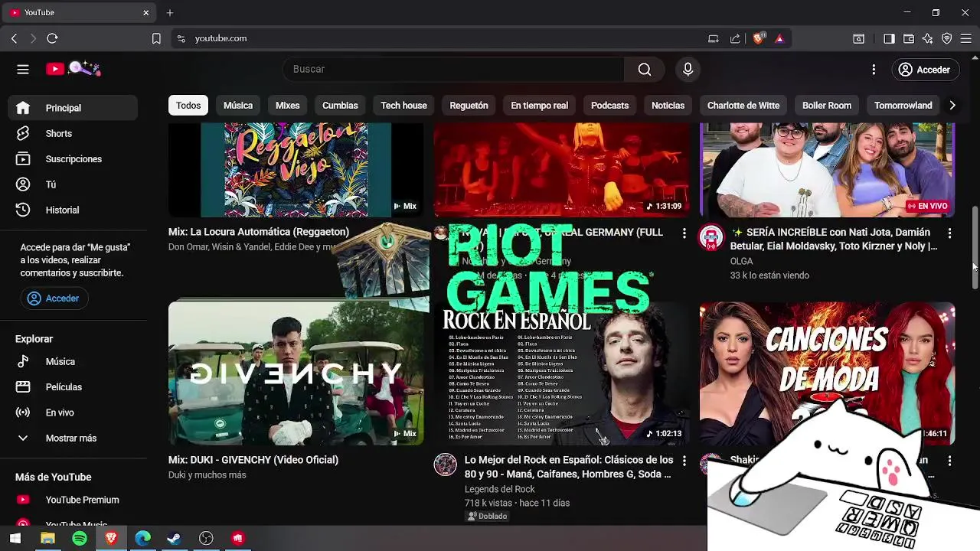Image resolution: width=980 pixels, height=551 pixels.
Task: Click the YouTube logo
Action: coord(73,69)
